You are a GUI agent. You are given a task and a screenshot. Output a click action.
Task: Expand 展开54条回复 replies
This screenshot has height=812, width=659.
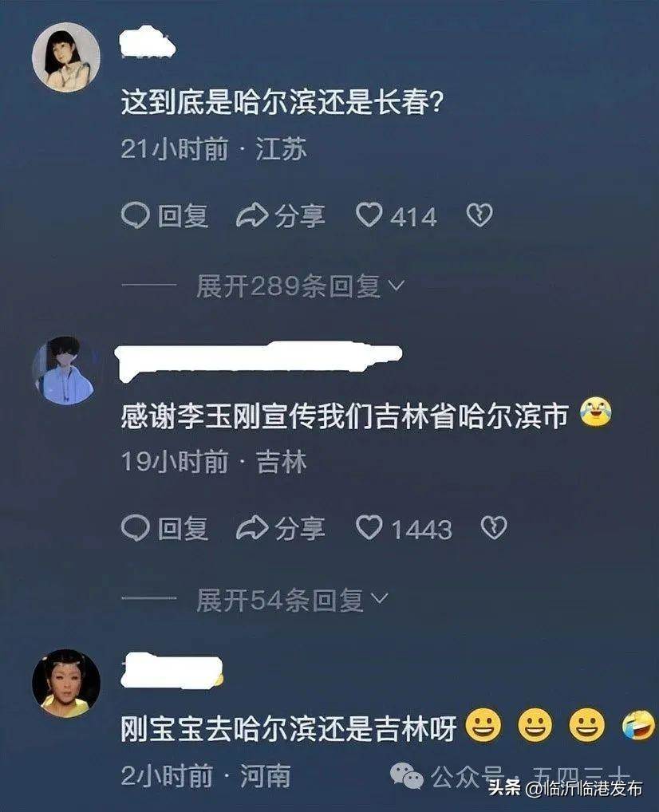click(292, 600)
